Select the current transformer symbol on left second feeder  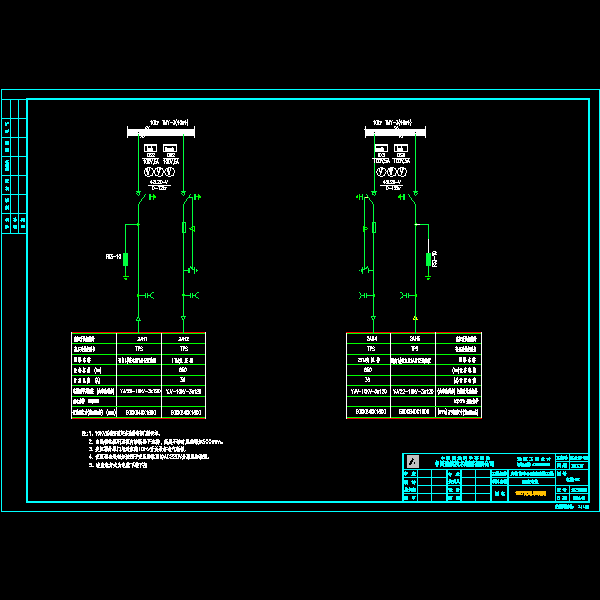(191, 295)
